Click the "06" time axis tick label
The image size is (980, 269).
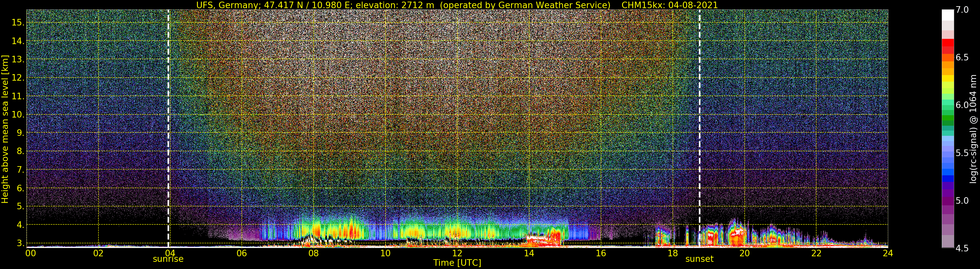[242, 253]
